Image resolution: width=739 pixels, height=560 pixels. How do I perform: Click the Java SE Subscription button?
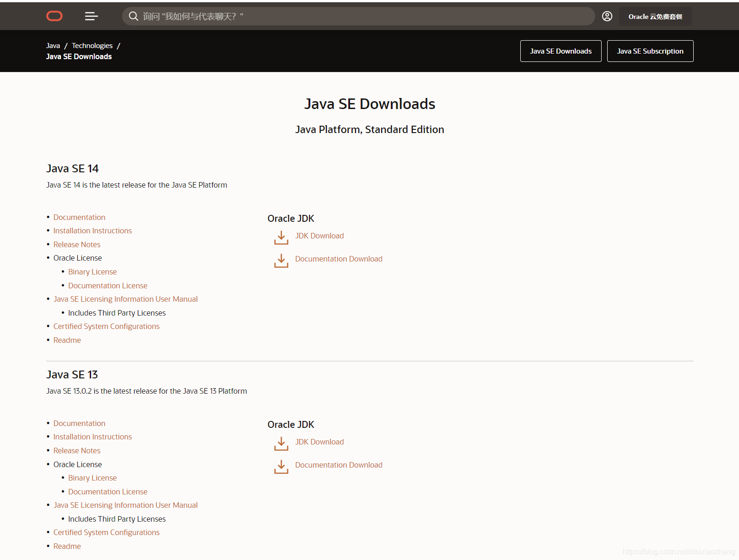[x=650, y=51]
